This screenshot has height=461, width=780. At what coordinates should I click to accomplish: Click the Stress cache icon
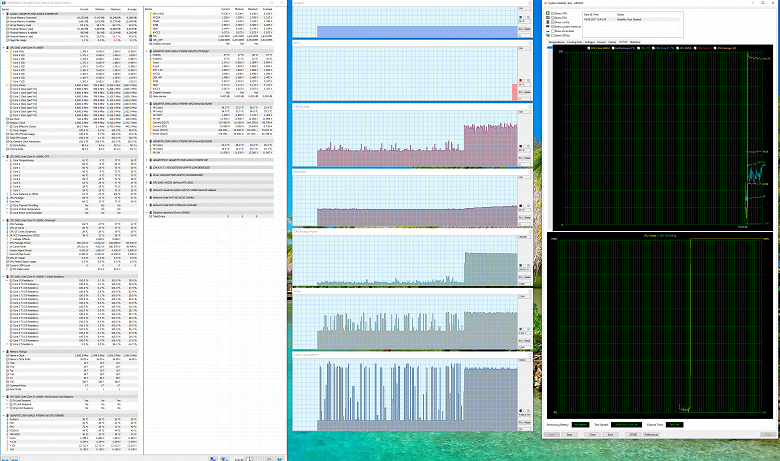pos(548,22)
